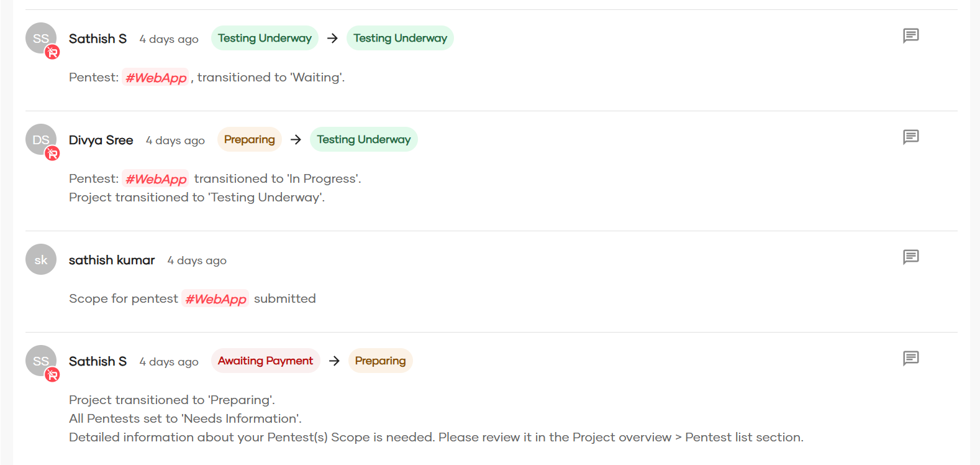Click Preparing badge after Awaiting Payment
This screenshot has height=465, width=980.
tap(380, 361)
